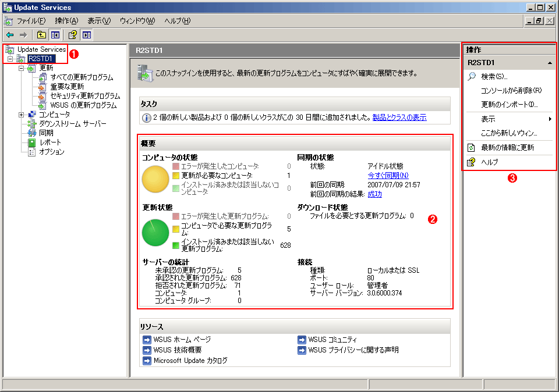Click the Back navigation arrow toolbar icon

tap(10, 35)
